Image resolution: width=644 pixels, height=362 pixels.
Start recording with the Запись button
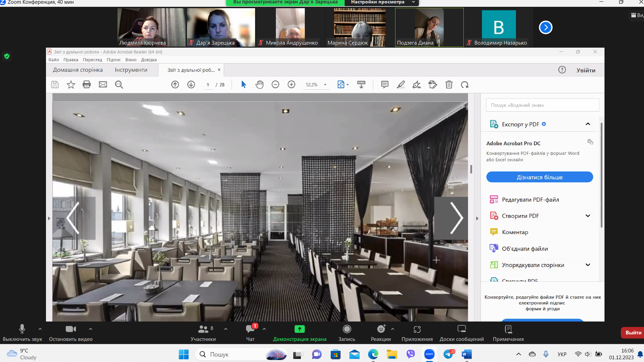tap(347, 332)
